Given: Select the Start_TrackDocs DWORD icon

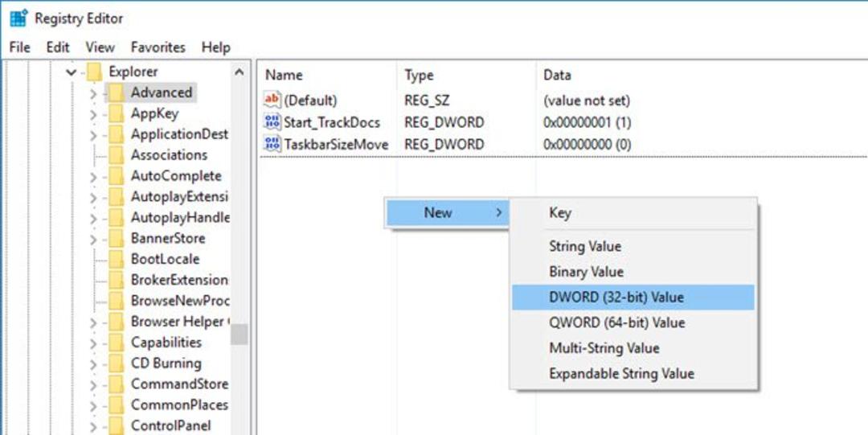Looking at the screenshot, I should click(272, 122).
